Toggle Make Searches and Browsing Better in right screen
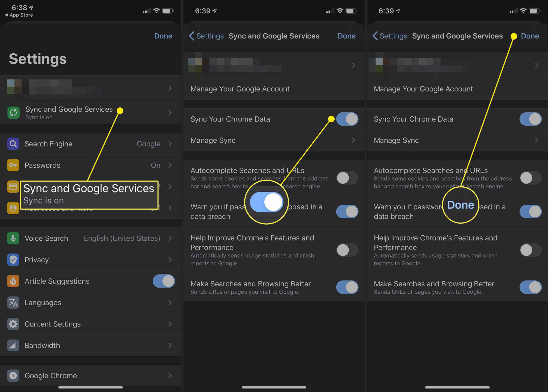The height and width of the screenshot is (392, 548). (x=531, y=287)
